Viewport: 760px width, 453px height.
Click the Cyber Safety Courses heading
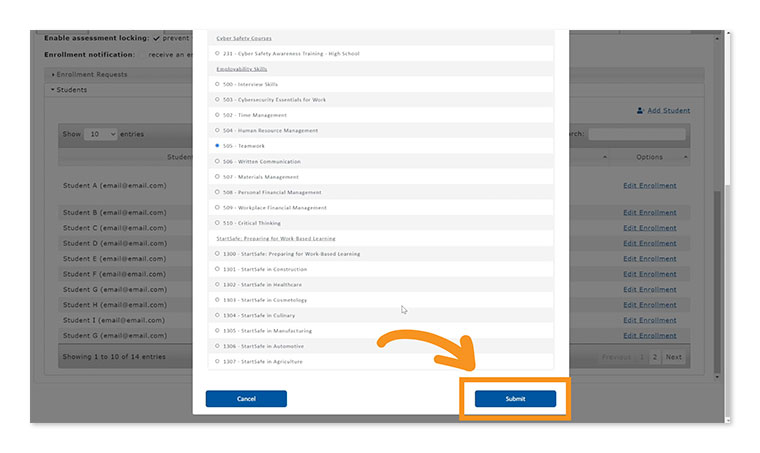coord(244,38)
